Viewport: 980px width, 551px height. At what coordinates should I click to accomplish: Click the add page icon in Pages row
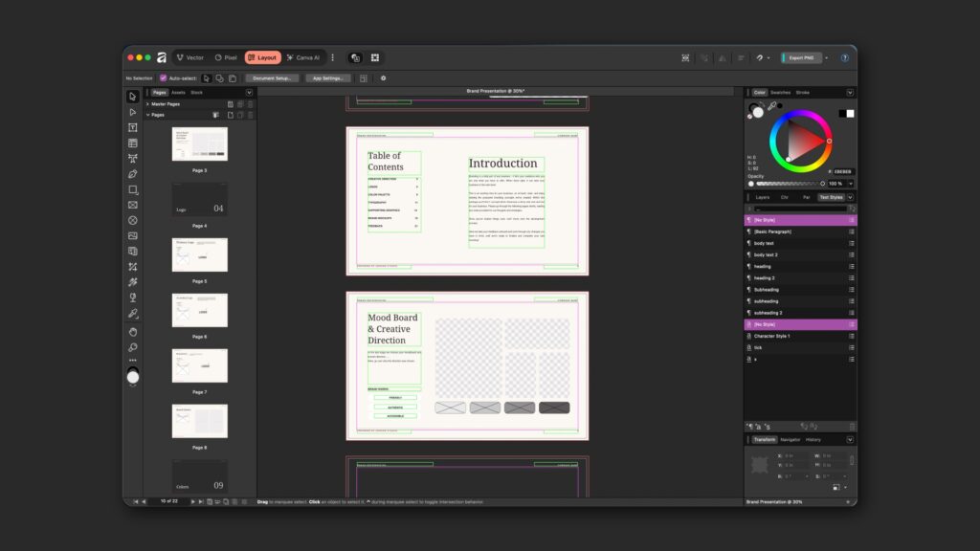230,115
